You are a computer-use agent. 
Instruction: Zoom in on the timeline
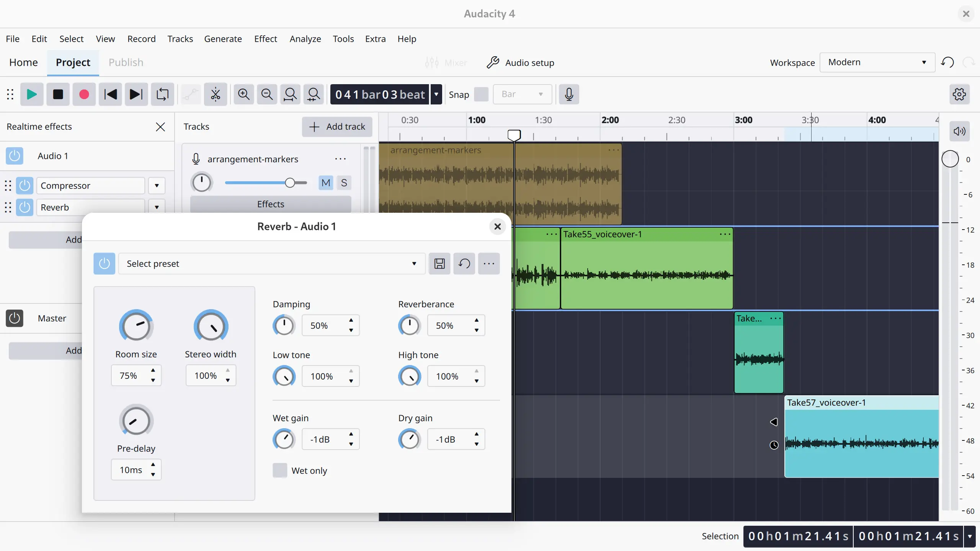[x=244, y=94]
